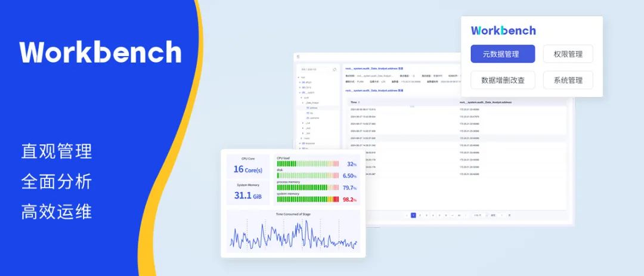Select the address item in the tree
Viewport: 644px width, 276px height.
[312, 108]
